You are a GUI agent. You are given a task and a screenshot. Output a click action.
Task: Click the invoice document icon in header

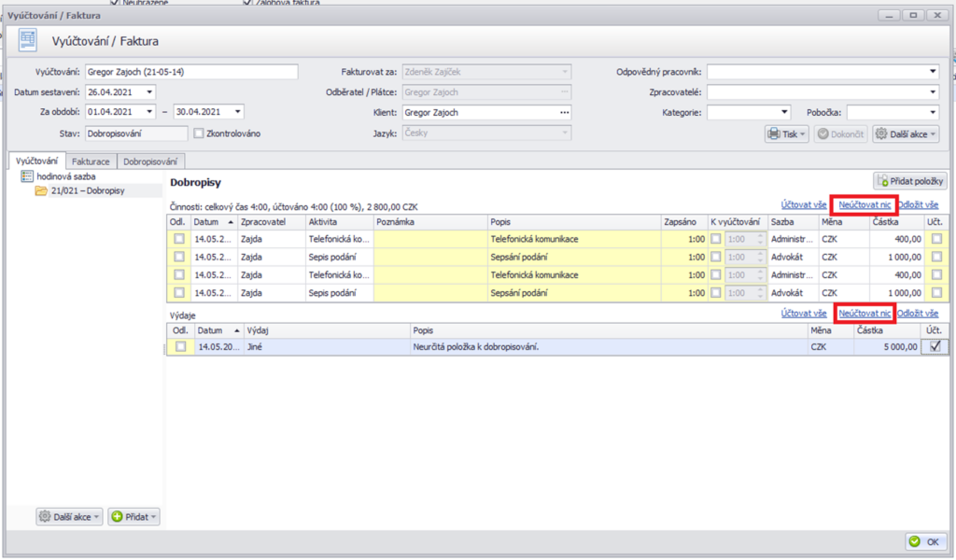tap(28, 40)
